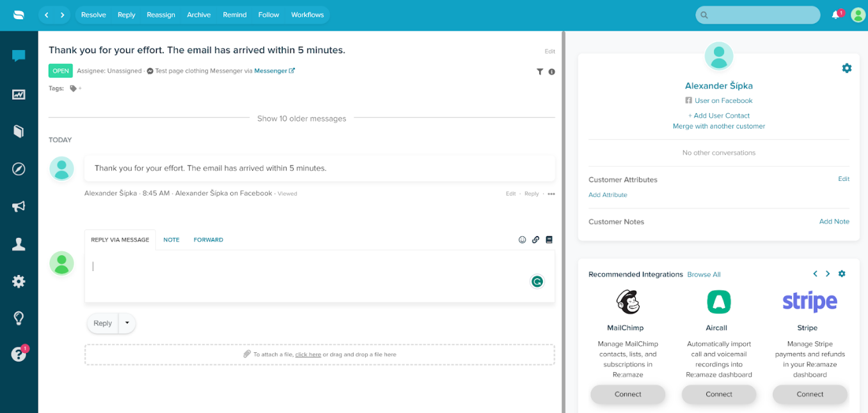
Task: Open the contacts person icon in sidebar
Action: pos(19,244)
